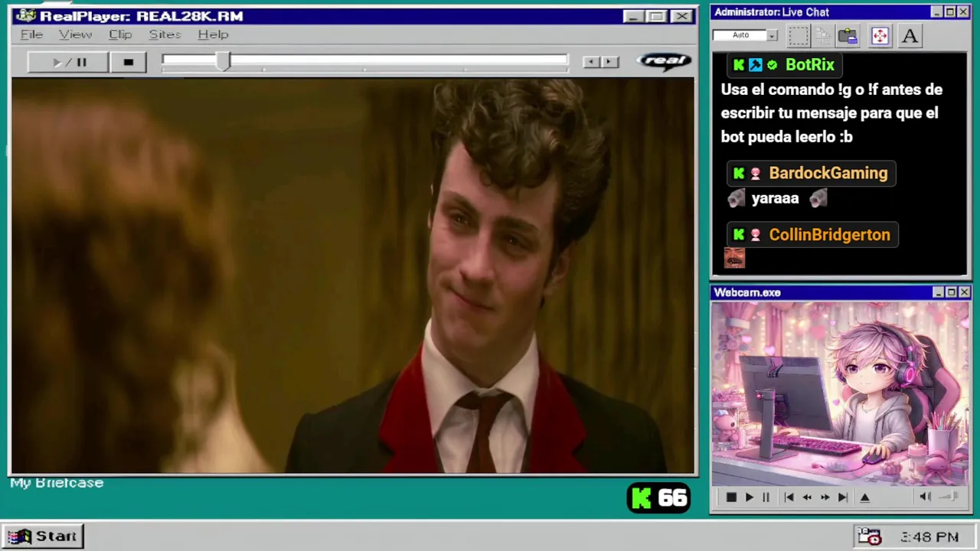
Task: Toggle the Full screen icon in Live Chat
Action: tap(880, 35)
